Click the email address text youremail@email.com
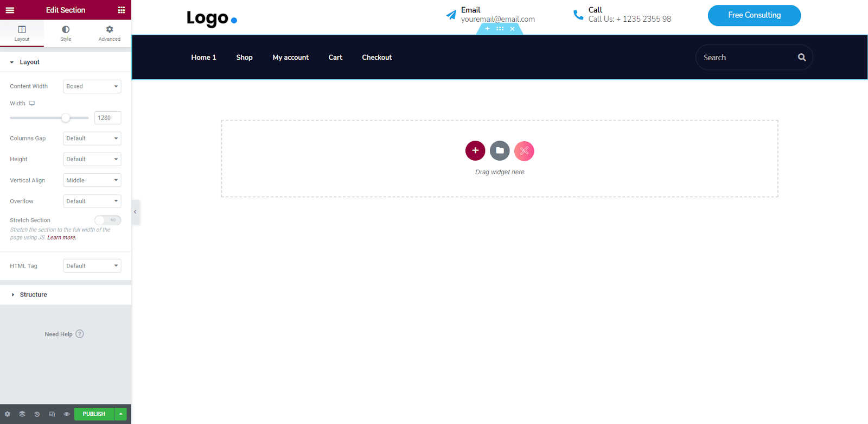The width and height of the screenshot is (868, 424). (498, 20)
